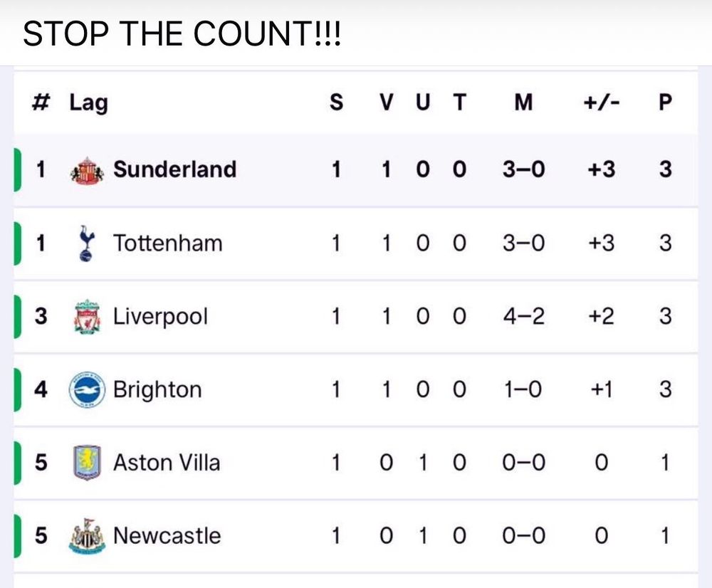Click the Sunderland club crest
712x588 pixels.
click(x=87, y=170)
